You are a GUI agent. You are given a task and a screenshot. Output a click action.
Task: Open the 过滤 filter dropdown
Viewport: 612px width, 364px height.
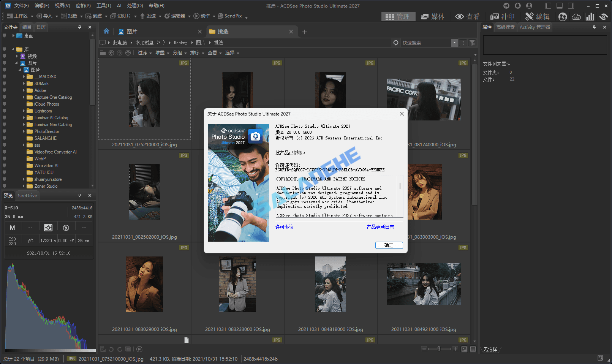coord(145,53)
